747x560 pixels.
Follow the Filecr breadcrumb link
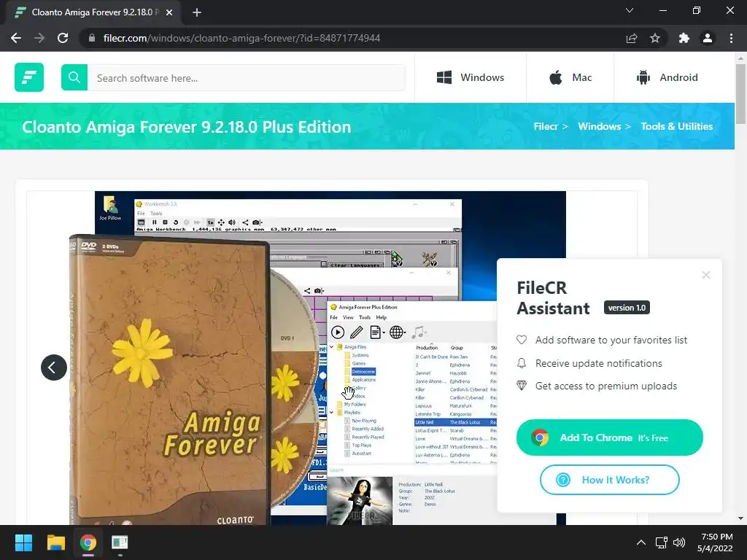(x=546, y=126)
